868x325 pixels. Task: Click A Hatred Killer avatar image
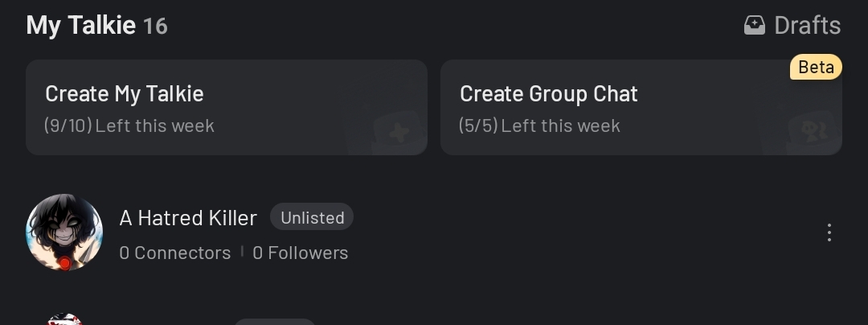tap(64, 232)
